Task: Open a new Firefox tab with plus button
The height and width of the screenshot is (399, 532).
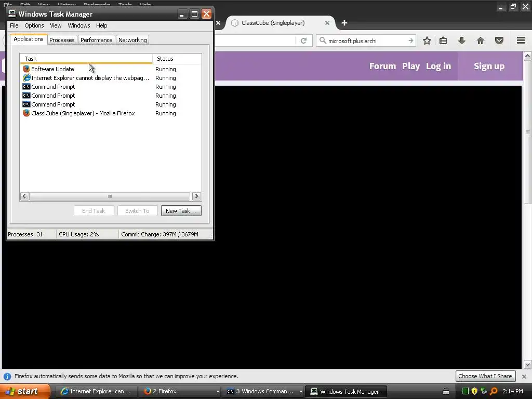Action: pyautogui.click(x=344, y=23)
